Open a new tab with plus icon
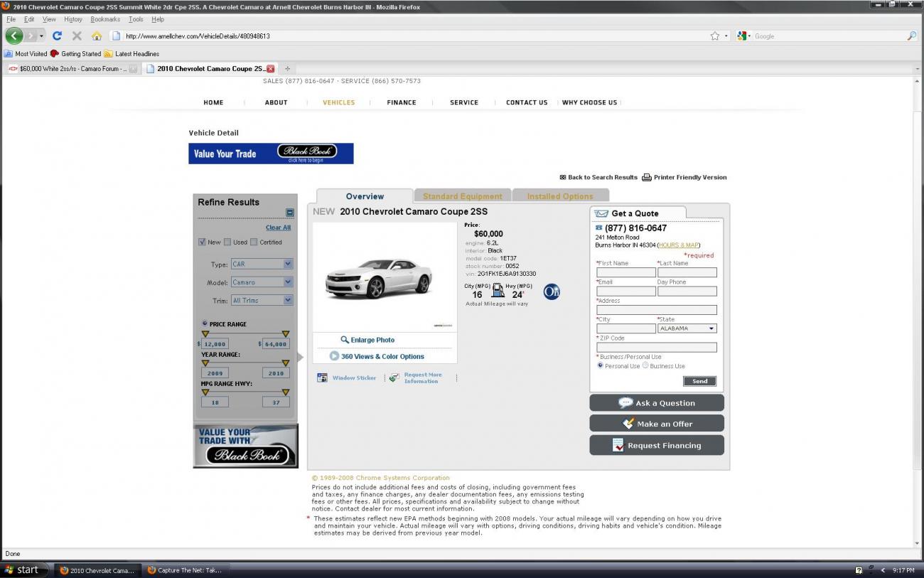 288,69
